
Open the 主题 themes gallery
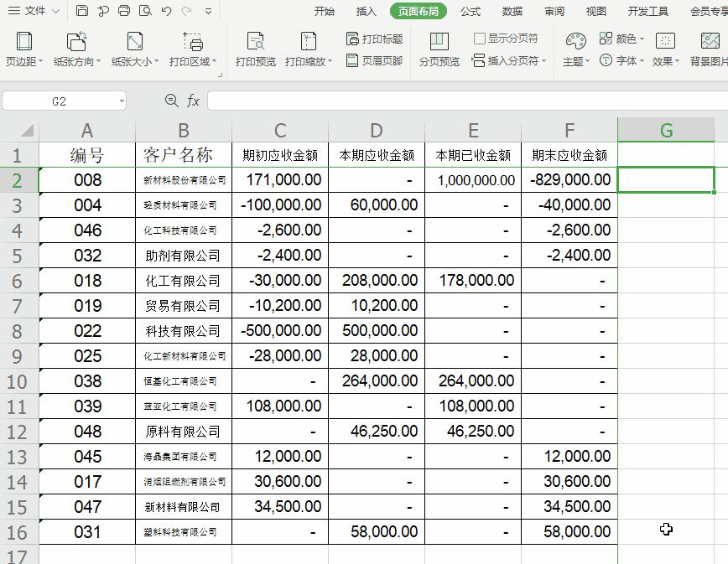click(575, 48)
